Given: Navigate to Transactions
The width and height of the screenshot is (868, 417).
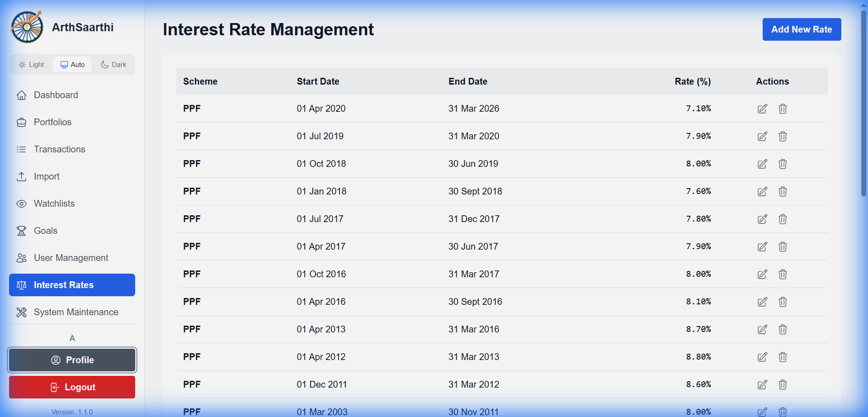Looking at the screenshot, I should [x=59, y=149].
